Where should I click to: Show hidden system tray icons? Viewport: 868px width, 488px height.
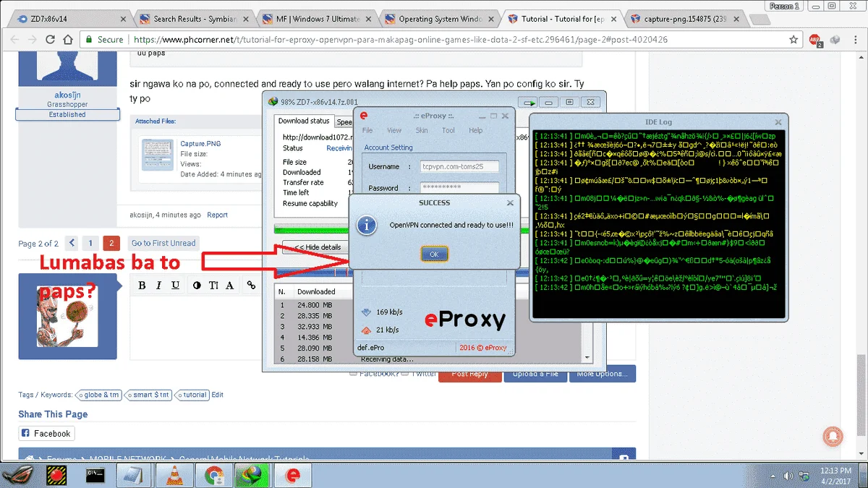point(771,476)
